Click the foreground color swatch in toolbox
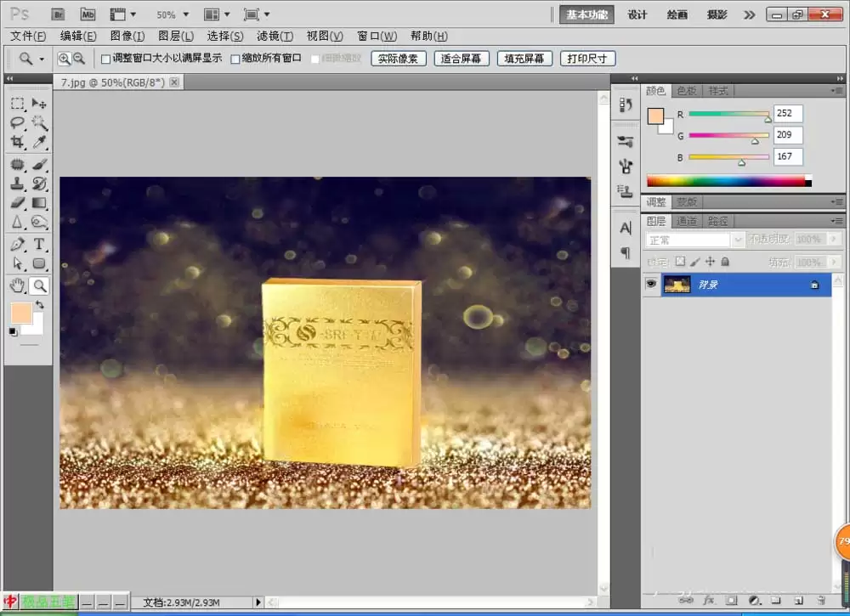Viewport: 850px width, 616px height. click(21, 314)
